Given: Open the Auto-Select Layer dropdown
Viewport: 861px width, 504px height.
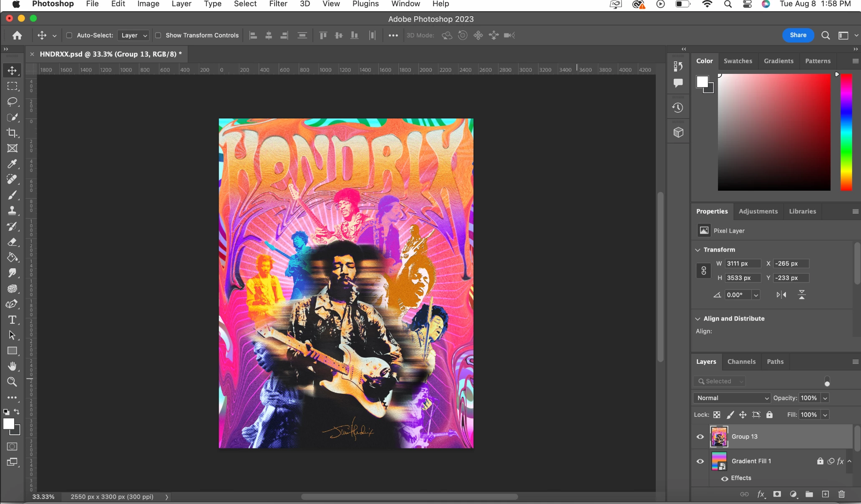Looking at the screenshot, I should tap(133, 35).
